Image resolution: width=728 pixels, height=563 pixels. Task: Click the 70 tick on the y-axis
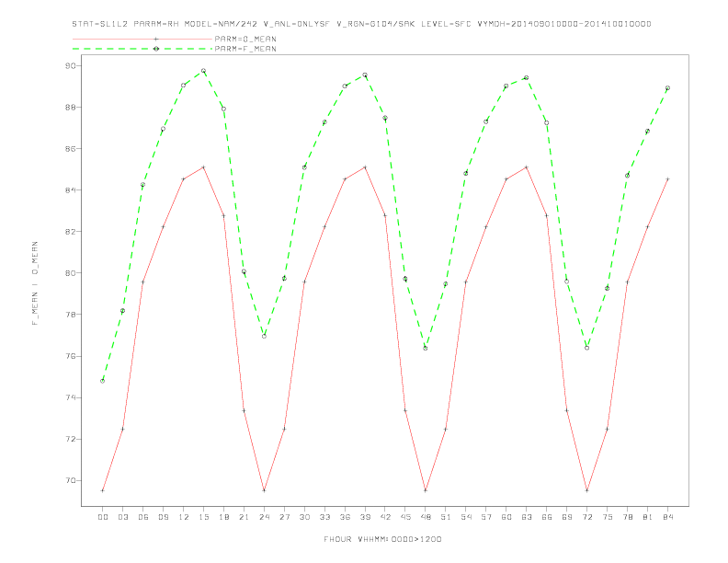pyautogui.click(x=71, y=481)
